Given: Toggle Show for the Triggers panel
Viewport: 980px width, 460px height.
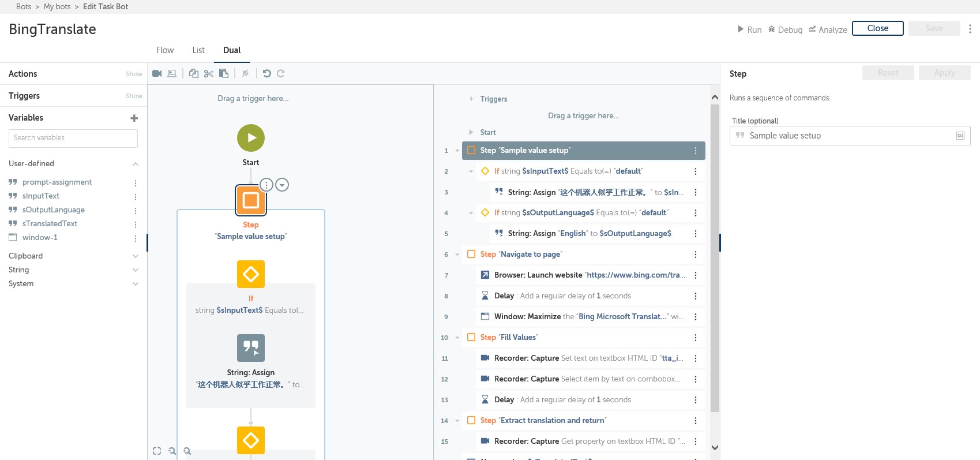Looking at the screenshot, I should (x=134, y=96).
